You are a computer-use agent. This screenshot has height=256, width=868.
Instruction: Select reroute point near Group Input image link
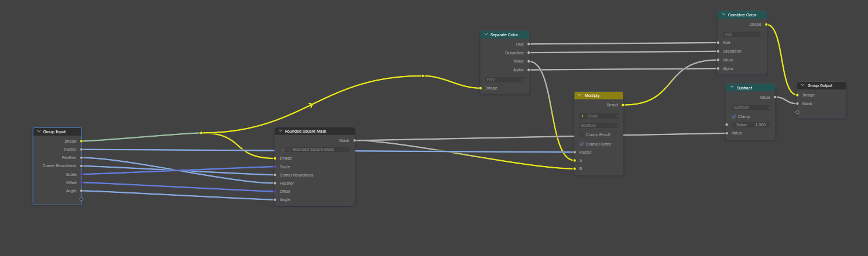tap(201, 133)
